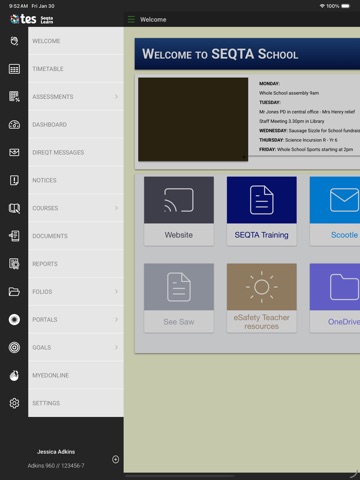Select the REPORTS menu item
Screen dimensions: 360x480
pos(76,264)
